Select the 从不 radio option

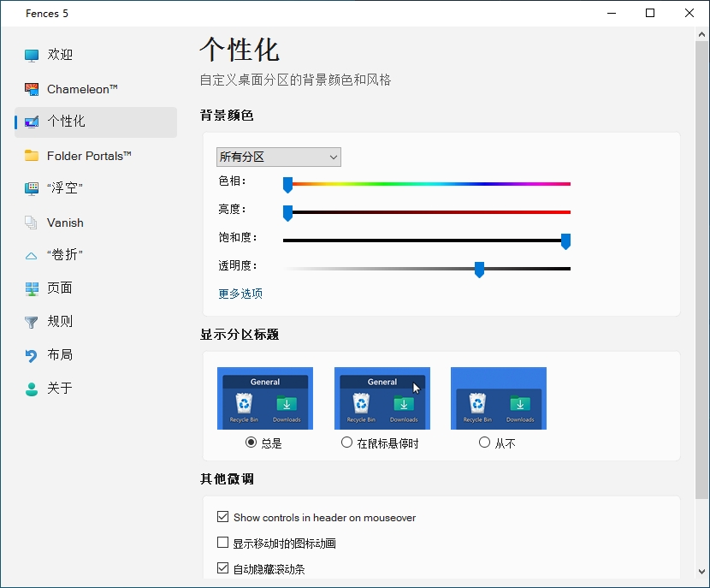coord(484,442)
